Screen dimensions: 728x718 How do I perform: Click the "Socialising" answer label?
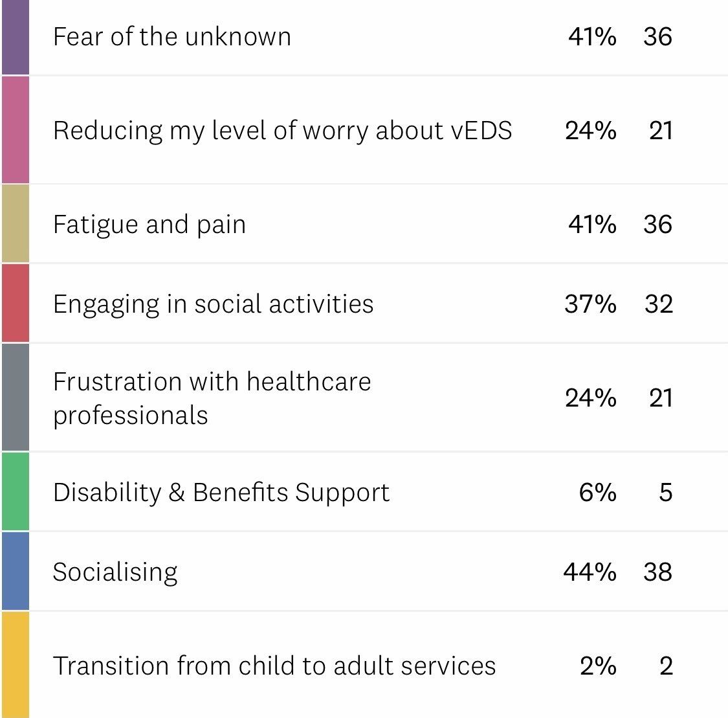pos(115,572)
